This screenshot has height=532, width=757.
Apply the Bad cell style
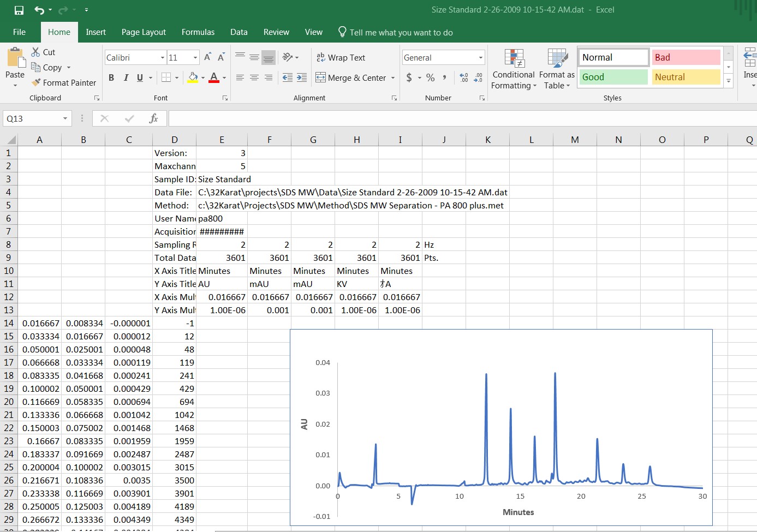tap(686, 57)
